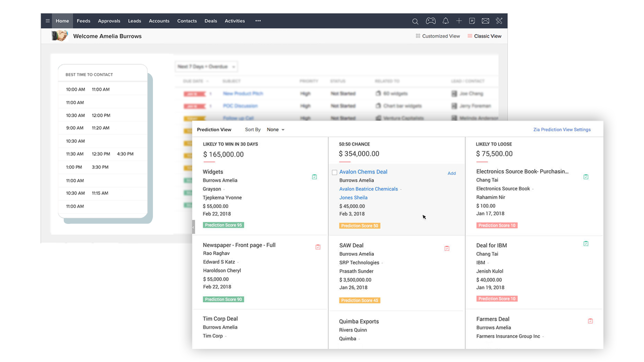This screenshot has height=362, width=644.
Task: Click the plus create-new icon
Action: [459, 21]
